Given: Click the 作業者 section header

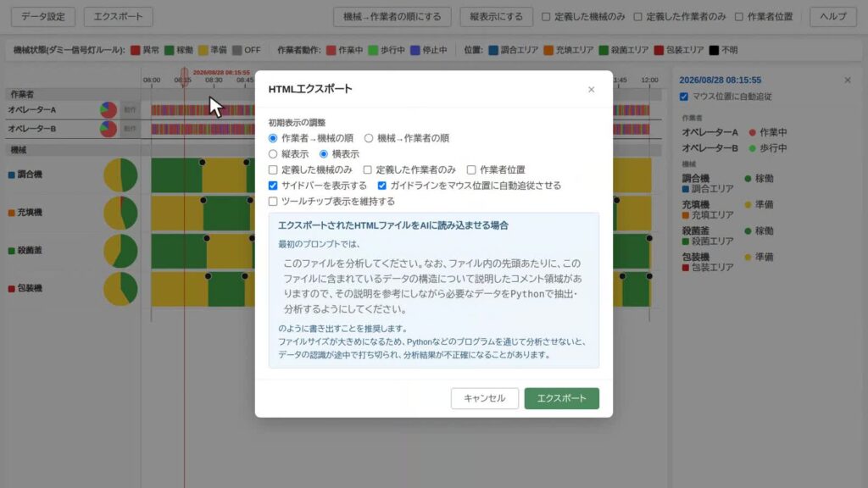Looking at the screenshot, I should pyautogui.click(x=22, y=95).
